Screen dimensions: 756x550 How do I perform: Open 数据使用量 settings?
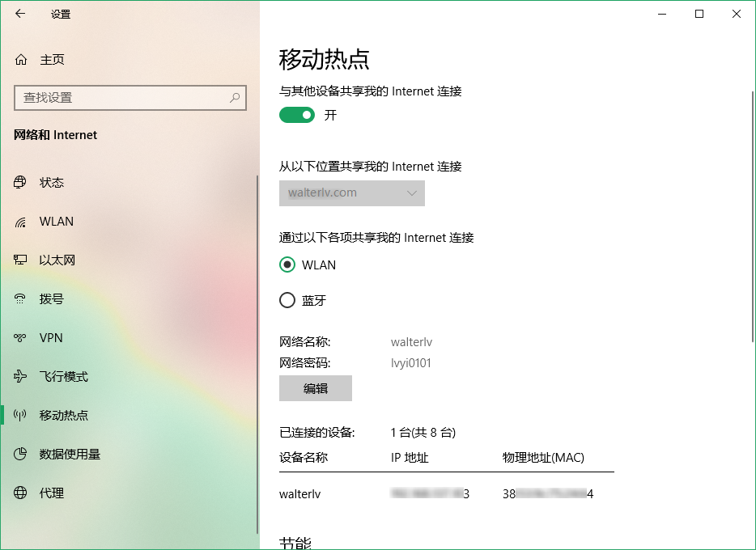tap(20, 455)
